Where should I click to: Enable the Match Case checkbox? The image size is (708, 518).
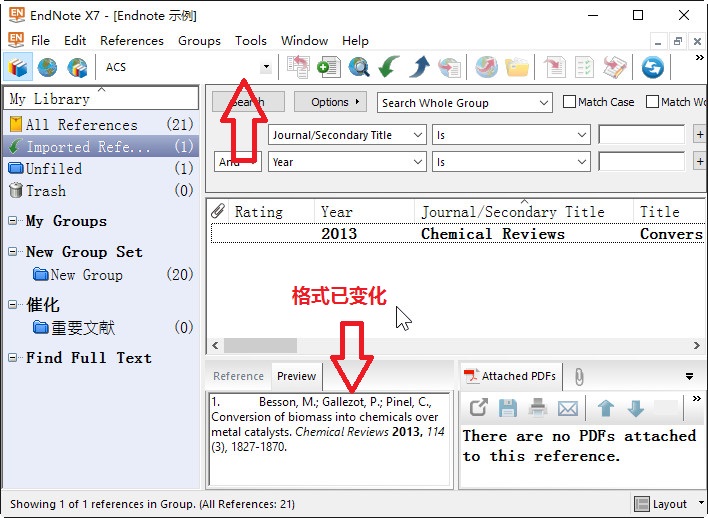click(569, 102)
